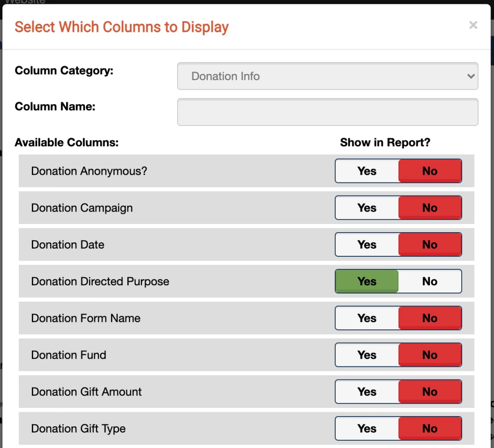Show the Donation Fund column

tap(367, 355)
